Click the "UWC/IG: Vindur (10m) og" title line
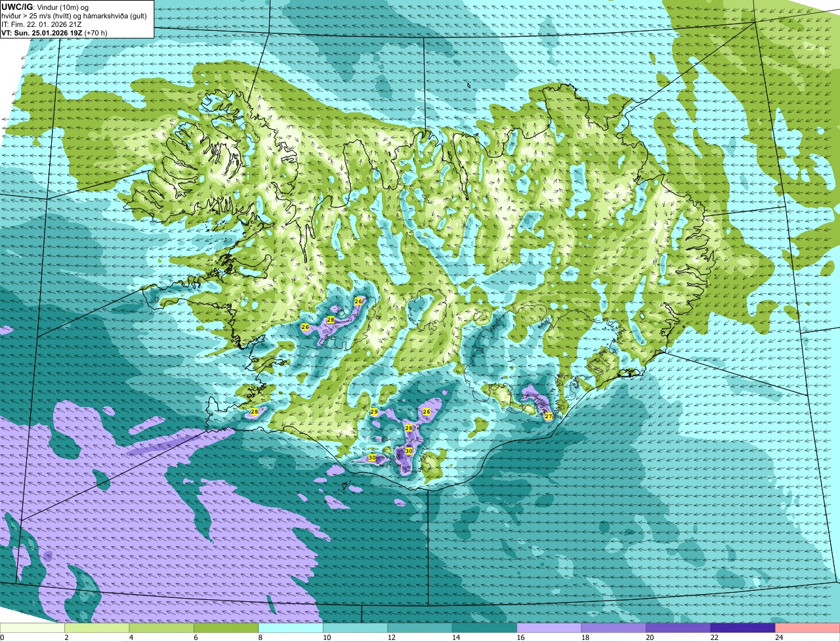This screenshot has height=642, width=840. pos(45,7)
